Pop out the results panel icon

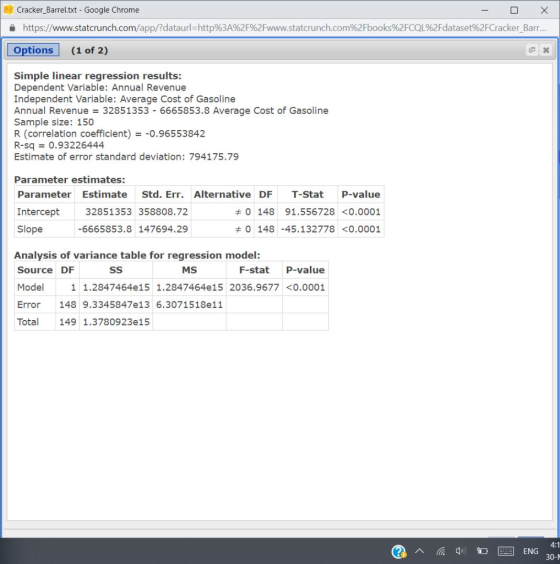pyautogui.click(x=532, y=50)
